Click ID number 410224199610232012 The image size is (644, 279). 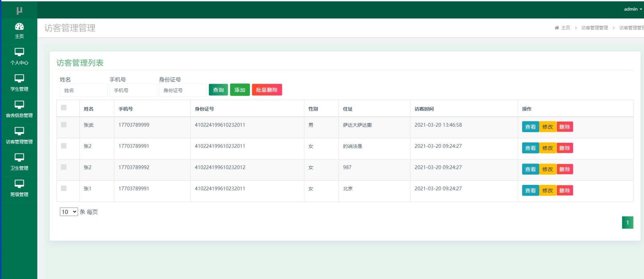click(x=220, y=167)
